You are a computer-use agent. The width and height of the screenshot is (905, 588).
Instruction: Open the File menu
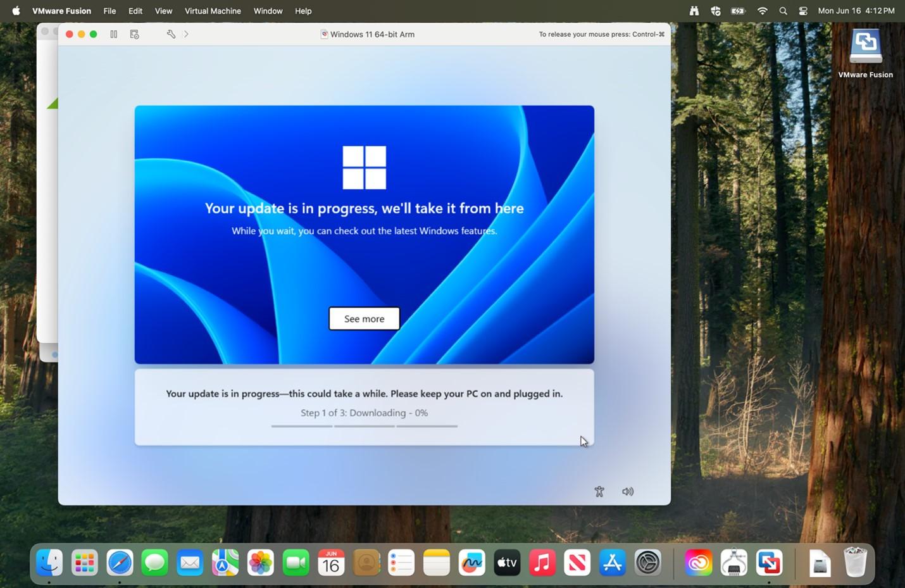[x=109, y=11]
